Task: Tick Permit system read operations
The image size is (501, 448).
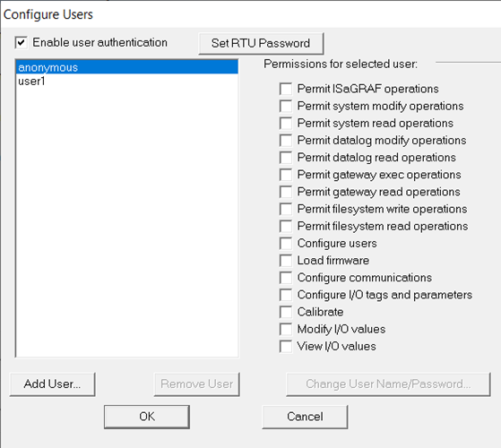Action: point(286,124)
